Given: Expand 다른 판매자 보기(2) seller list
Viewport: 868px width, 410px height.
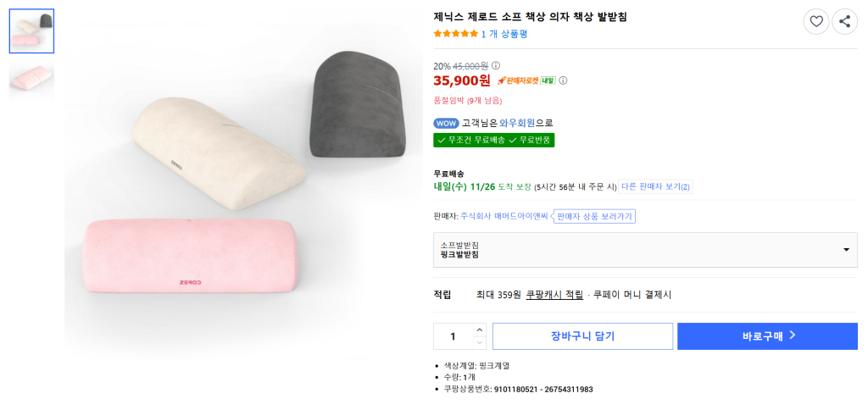Looking at the screenshot, I should click(655, 186).
